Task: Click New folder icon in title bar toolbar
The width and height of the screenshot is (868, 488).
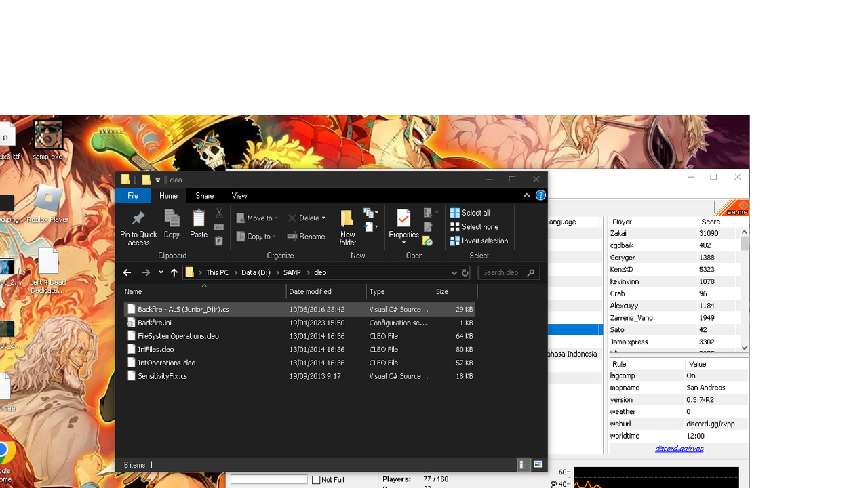Action: [146, 180]
